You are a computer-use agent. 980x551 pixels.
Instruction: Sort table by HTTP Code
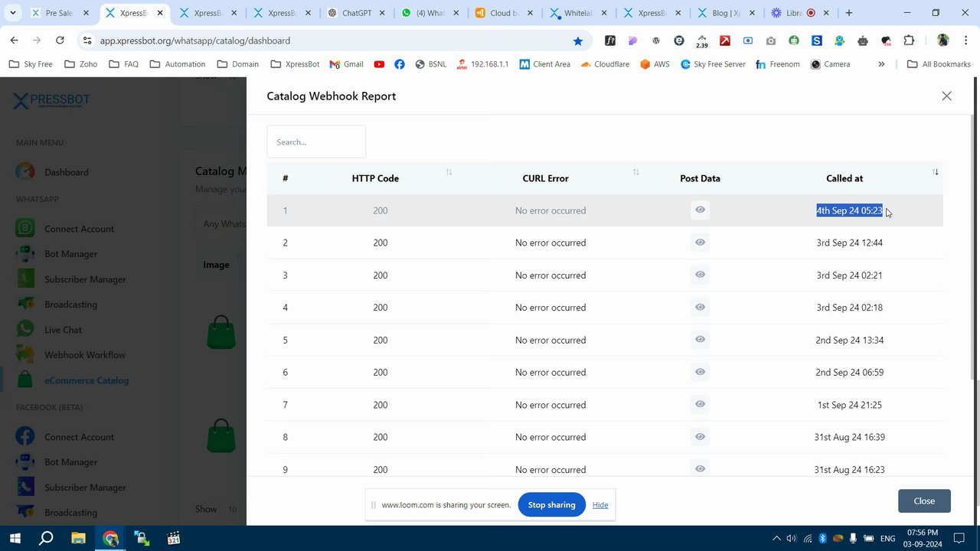coord(449,172)
